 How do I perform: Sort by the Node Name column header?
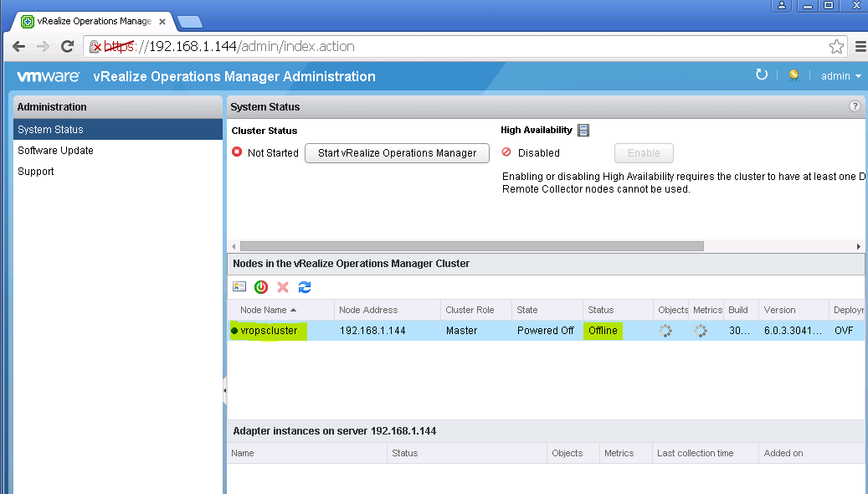click(280, 310)
